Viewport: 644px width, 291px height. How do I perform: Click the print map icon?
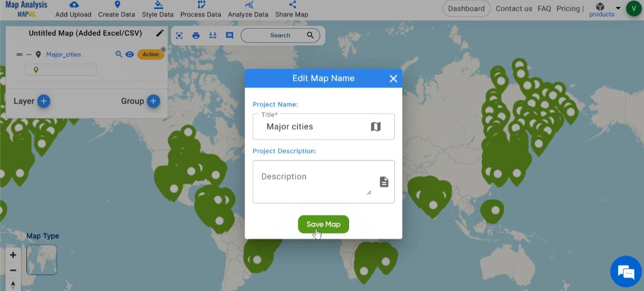click(196, 35)
